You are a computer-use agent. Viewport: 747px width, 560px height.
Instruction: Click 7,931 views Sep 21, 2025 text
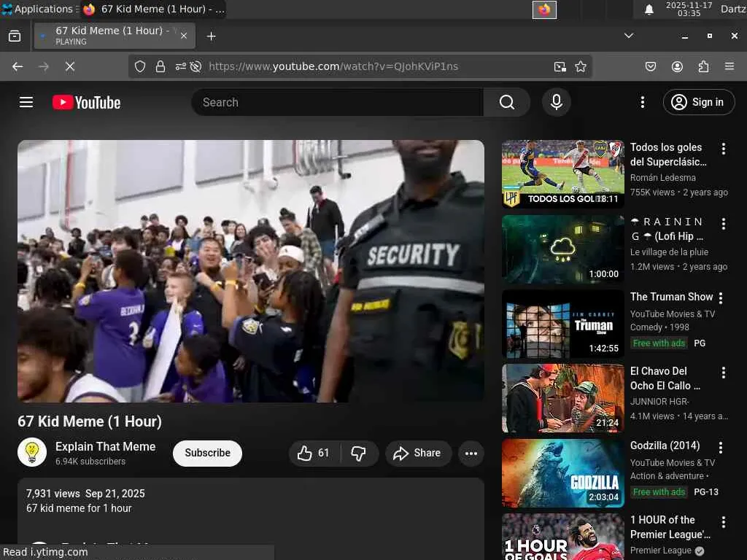[x=86, y=494]
